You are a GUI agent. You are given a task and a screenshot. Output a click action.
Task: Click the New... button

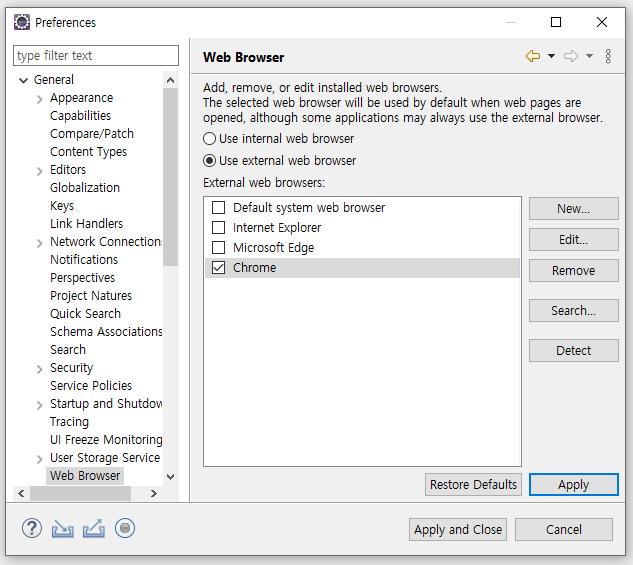click(574, 209)
